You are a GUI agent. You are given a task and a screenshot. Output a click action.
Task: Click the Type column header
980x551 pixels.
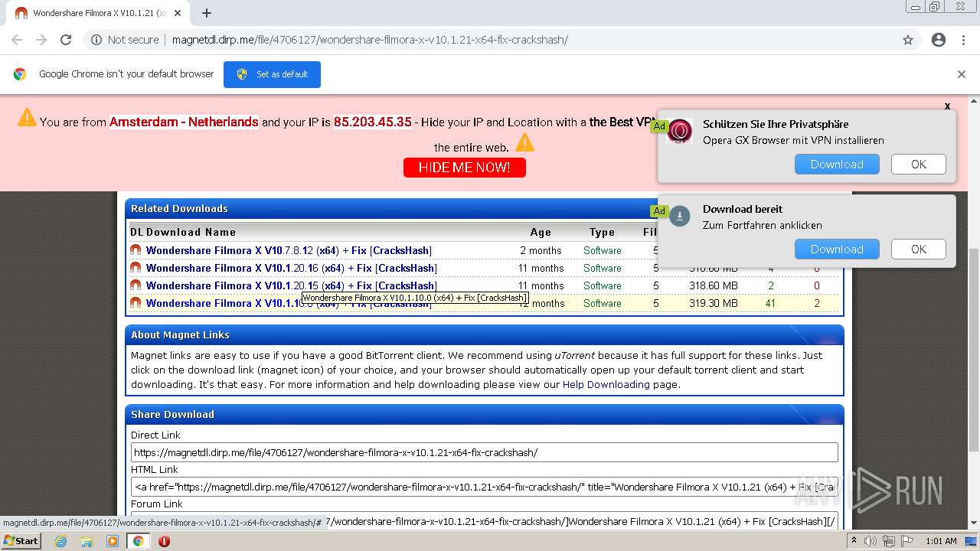pyautogui.click(x=602, y=232)
